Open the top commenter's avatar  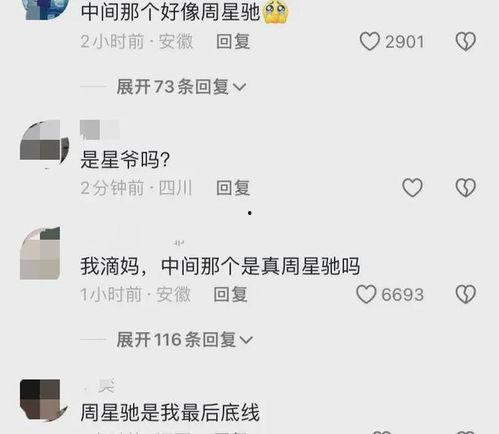[x=47, y=9]
